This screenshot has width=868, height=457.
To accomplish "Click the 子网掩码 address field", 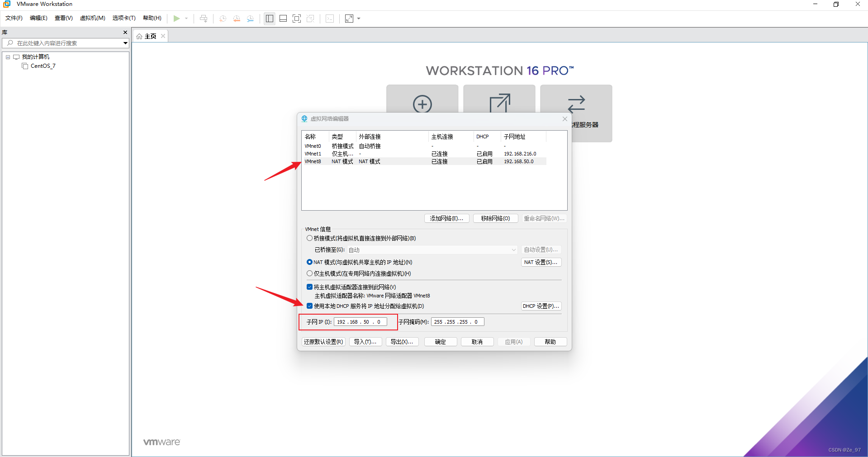I will [457, 322].
